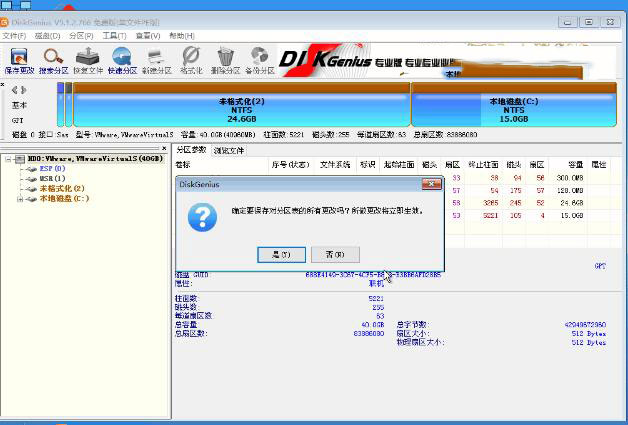Open the 分区(P) menu

click(81, 36)
